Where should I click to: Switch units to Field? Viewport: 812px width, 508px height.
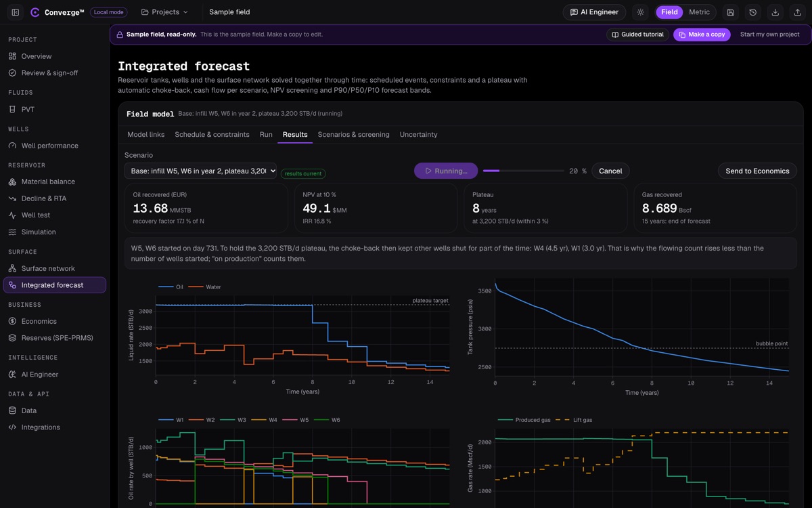point(669,12)
